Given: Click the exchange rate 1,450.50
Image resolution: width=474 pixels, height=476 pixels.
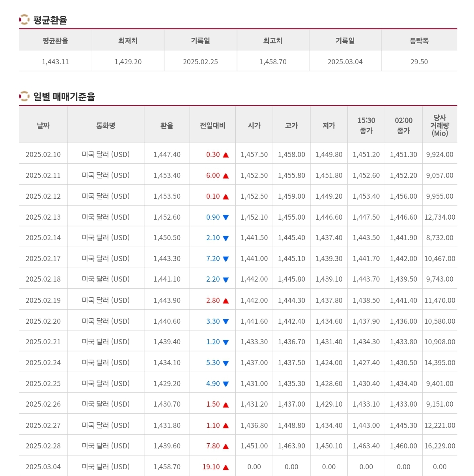Looking at the screenshot, I should 167,238.
